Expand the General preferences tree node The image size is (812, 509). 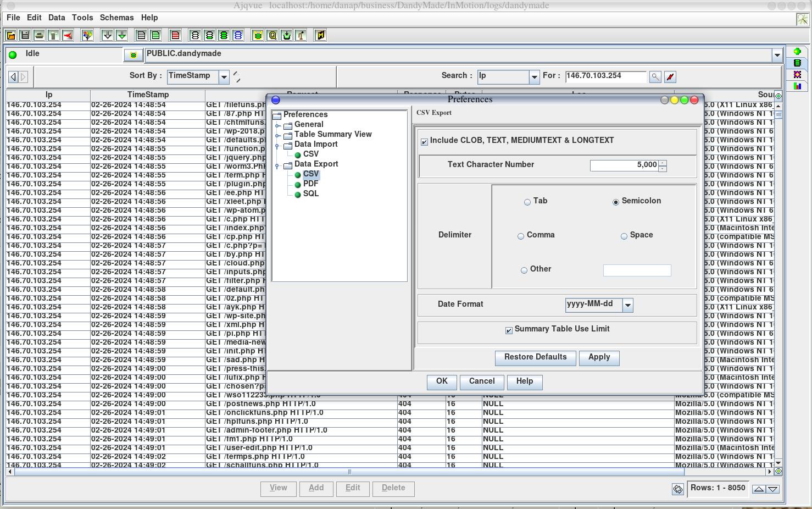(x=278, y=125)
